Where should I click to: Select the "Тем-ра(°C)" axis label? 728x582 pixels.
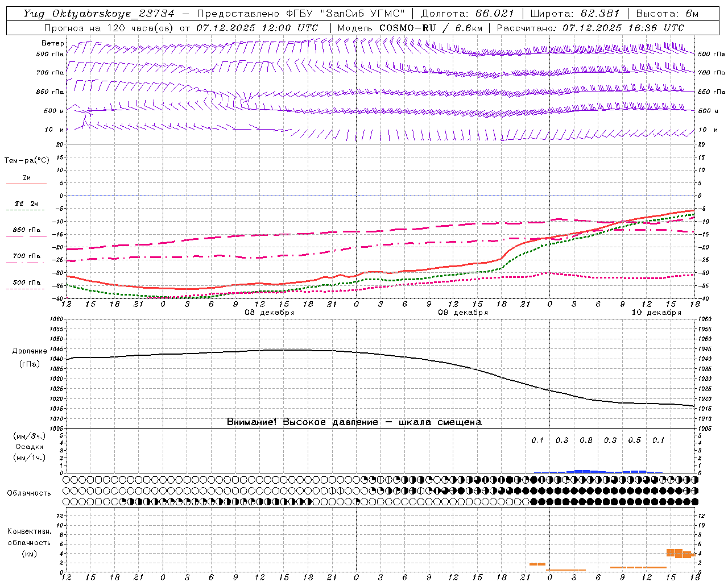tap(27, 161)
